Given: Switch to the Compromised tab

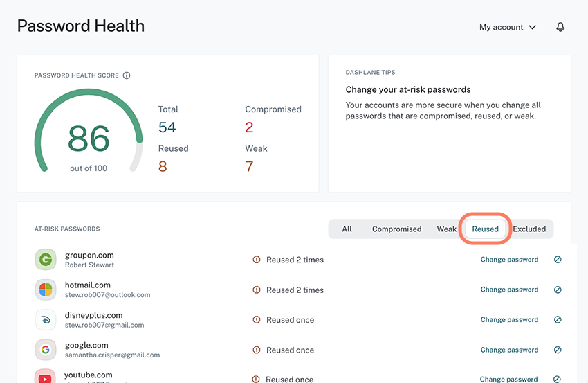Looking at the screenshot, I should pyautogui.click(x=396, y=229).
